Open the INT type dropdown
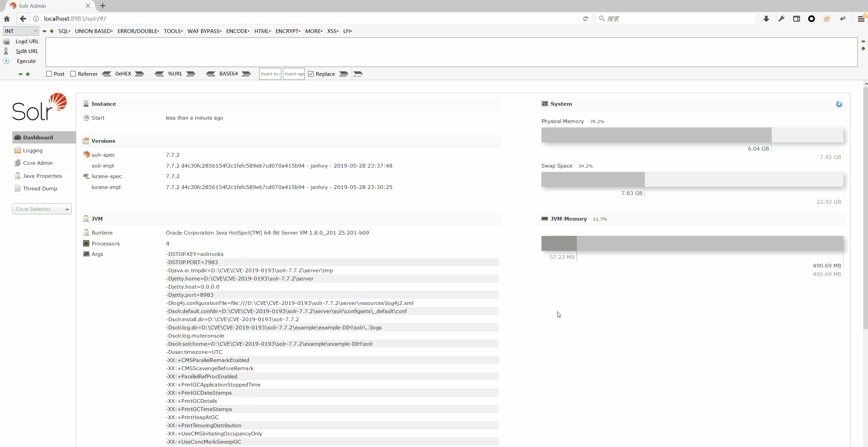 tap(21, 31)
